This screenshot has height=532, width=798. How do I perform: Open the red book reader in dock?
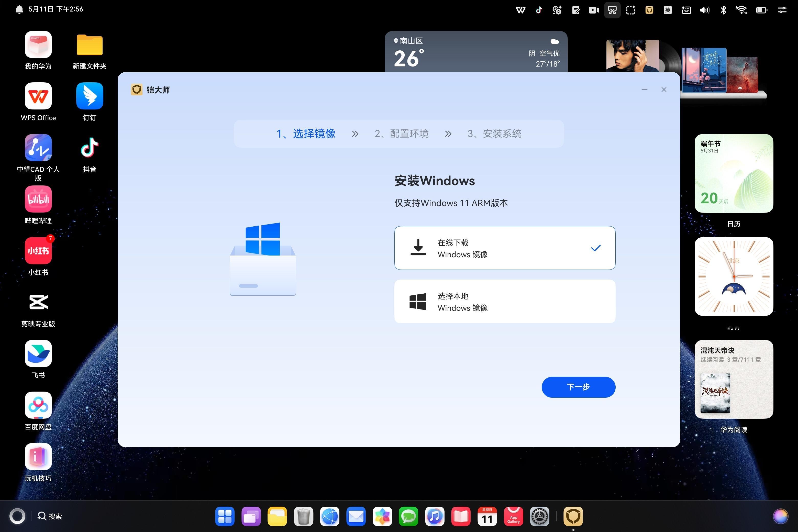pyautogui.click(x=461, y=516)
